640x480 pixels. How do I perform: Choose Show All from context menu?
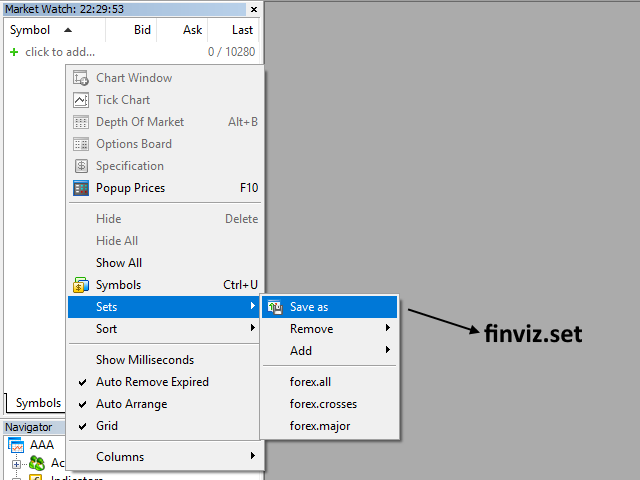119,263
